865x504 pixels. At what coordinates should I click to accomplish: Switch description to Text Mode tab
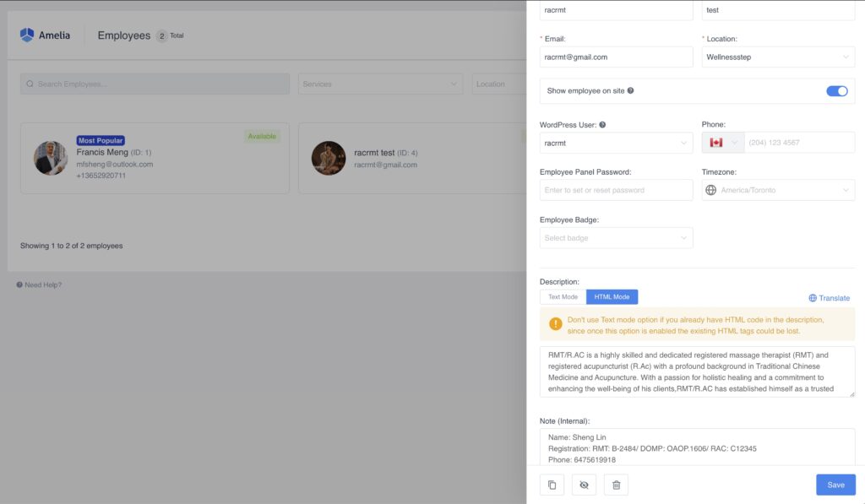coord(563,297)
